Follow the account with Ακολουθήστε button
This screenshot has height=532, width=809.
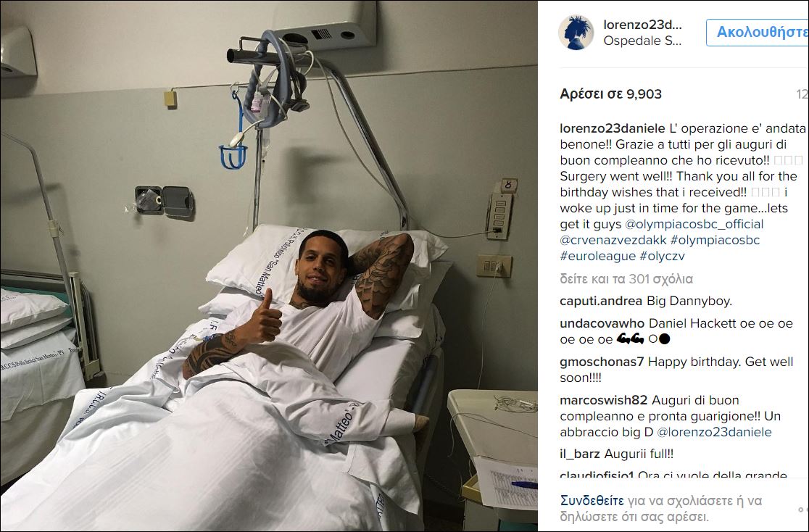pos(758,32)
